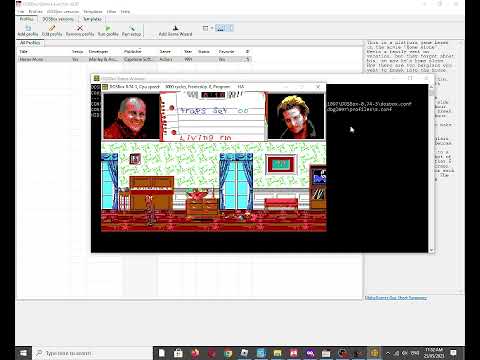Image resolution: width=480 pixels, height=360 pixels.
Task: Switch to the Profiles tab
Action: 27,19
